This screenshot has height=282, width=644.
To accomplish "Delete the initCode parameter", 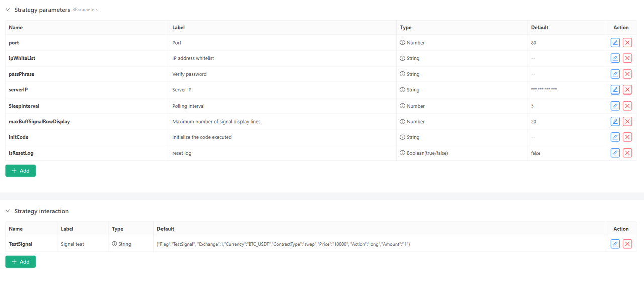I will [627, 137].
